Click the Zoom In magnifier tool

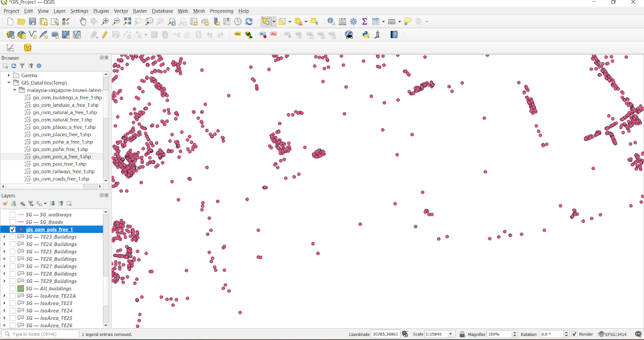tap(105, 22)
